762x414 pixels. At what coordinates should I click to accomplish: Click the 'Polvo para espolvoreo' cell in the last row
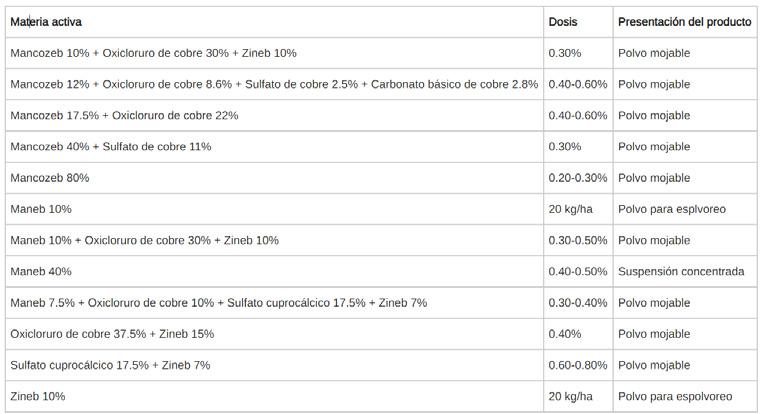point(675,396)
